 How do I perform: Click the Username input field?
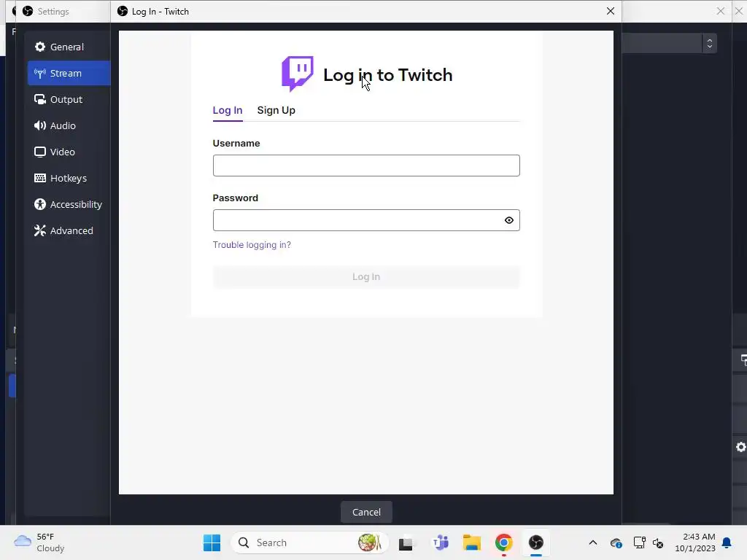click(x=366, y=166)
